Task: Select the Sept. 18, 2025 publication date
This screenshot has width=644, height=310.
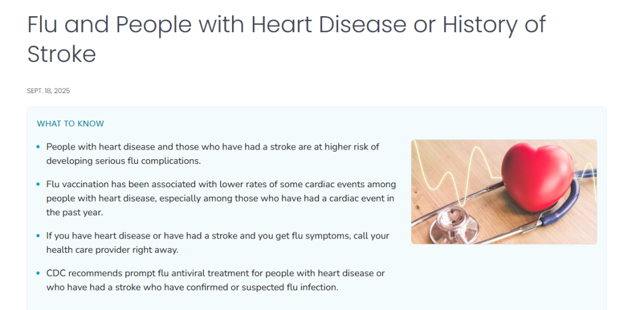Action: 48,91
